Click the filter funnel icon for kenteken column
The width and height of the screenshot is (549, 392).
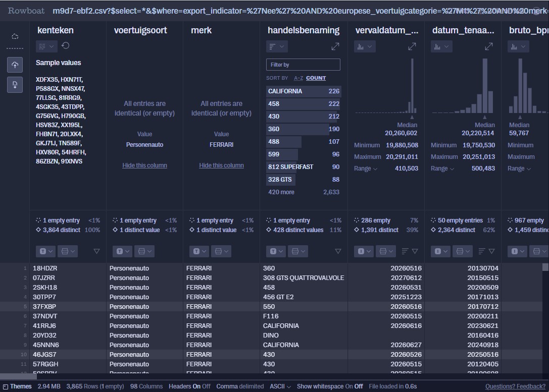pyautogui.click(x=97, y=251)
